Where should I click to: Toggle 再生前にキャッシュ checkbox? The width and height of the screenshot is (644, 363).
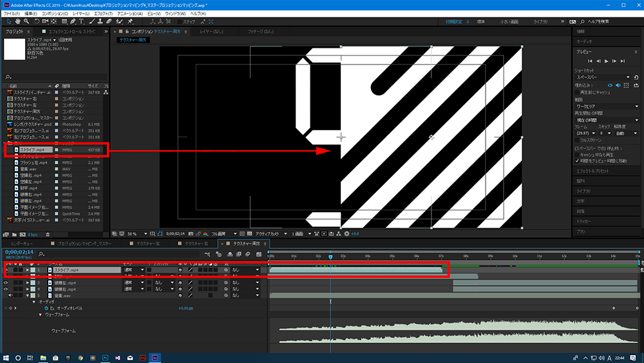tap(578, 92)
